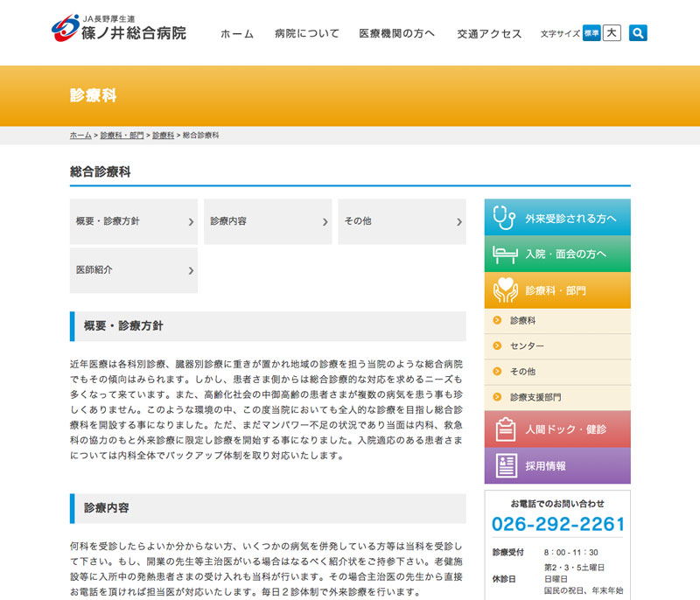Open 外来受診される方へ sidebar section
Viewport: 700px width, 600px height.
(x=557, y=217)
